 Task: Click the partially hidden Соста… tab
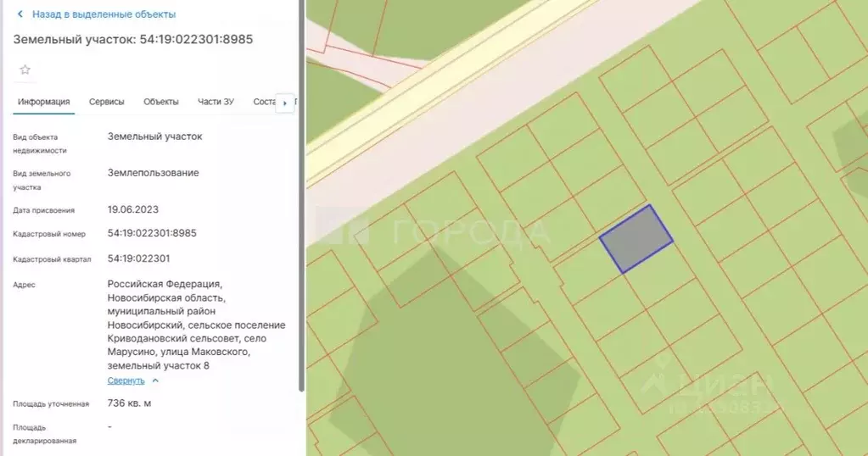point(264,102)
